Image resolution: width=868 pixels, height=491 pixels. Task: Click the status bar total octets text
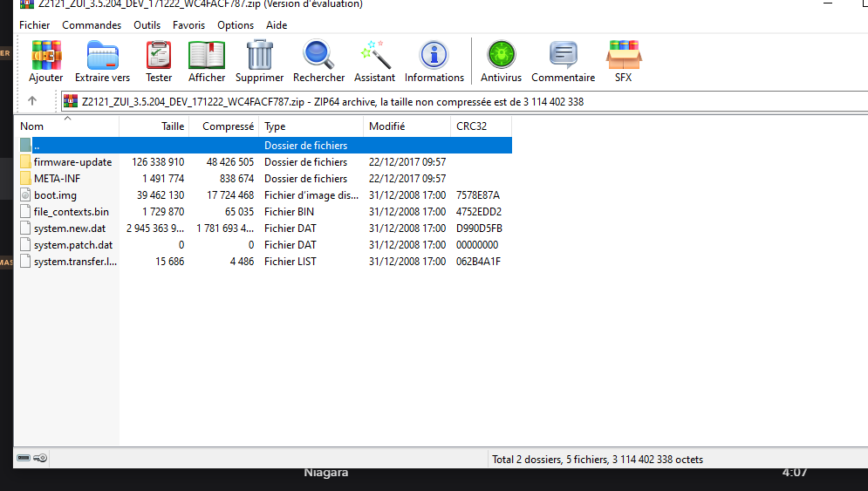click(598, 459)
